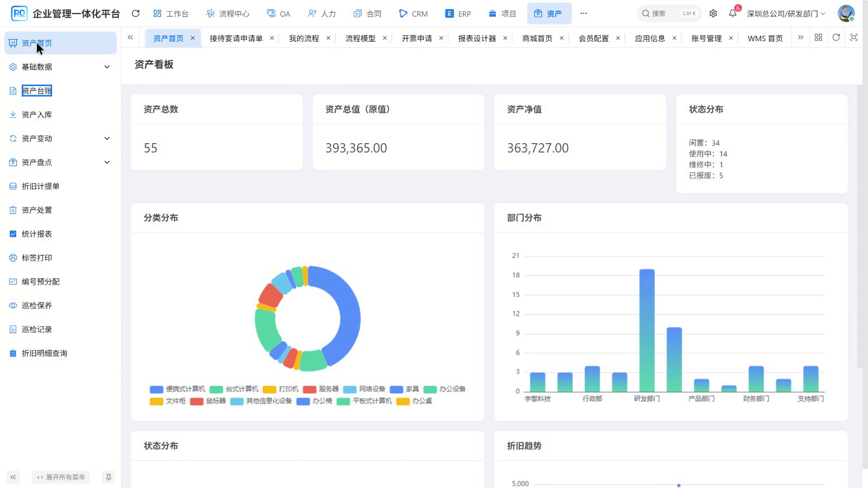The image size is (868, 488).
Task: Expand the 资产盘点 sidebar menu
Action: coord(60,162)
